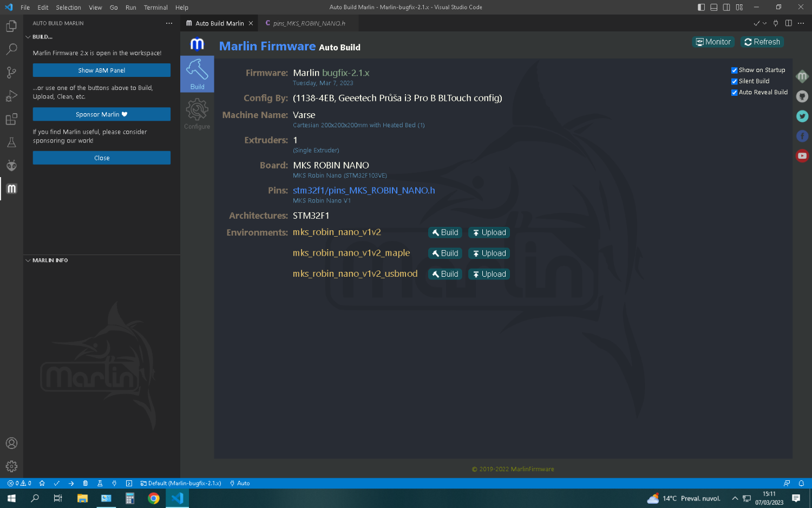Uncheck the Show on Startup checkbox
Screen dimensions: 812x508
pos(735,70)
